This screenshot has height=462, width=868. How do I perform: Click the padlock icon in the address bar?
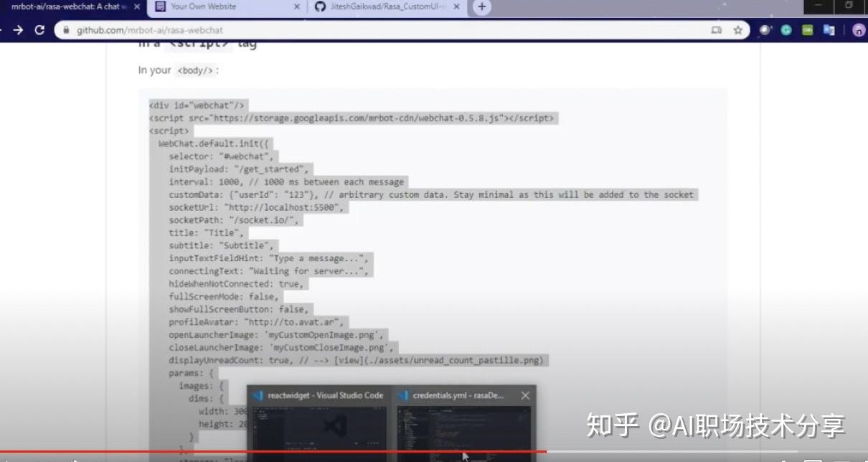[65, 31]
